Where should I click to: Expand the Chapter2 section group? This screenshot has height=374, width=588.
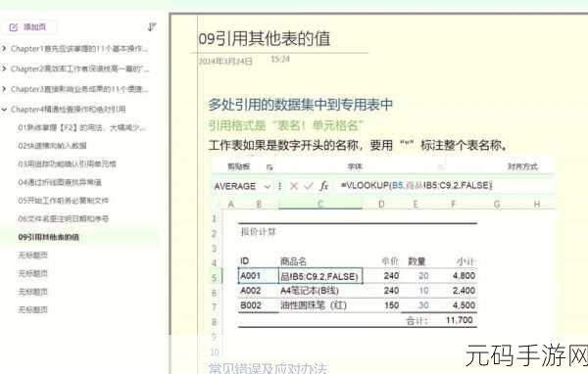(4, 69)
